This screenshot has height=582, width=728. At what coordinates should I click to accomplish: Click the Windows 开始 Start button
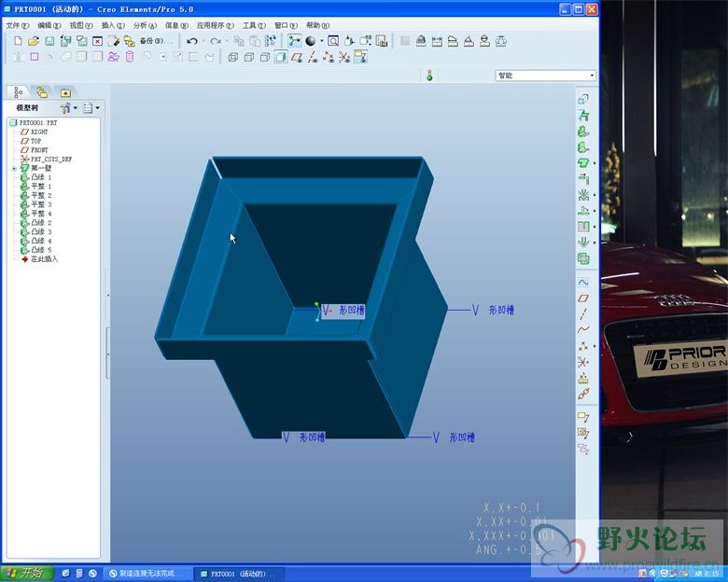pyautogui.click(x=27, y=574)
